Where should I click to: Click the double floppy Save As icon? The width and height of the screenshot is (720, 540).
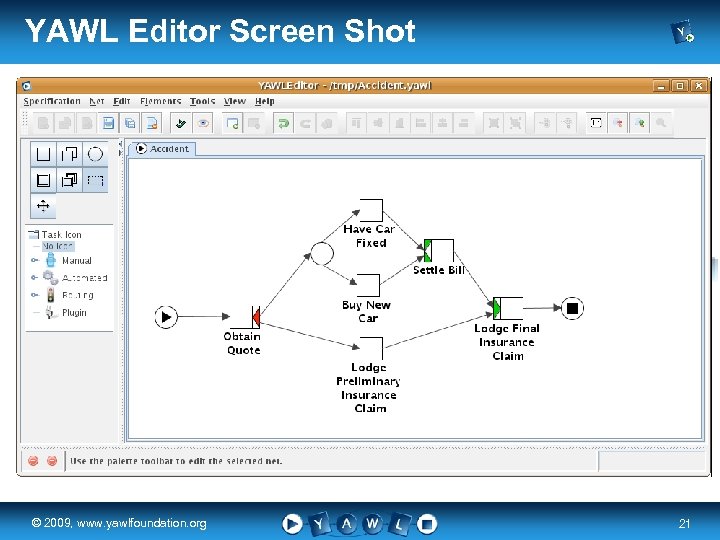click(x=130, y=123)
